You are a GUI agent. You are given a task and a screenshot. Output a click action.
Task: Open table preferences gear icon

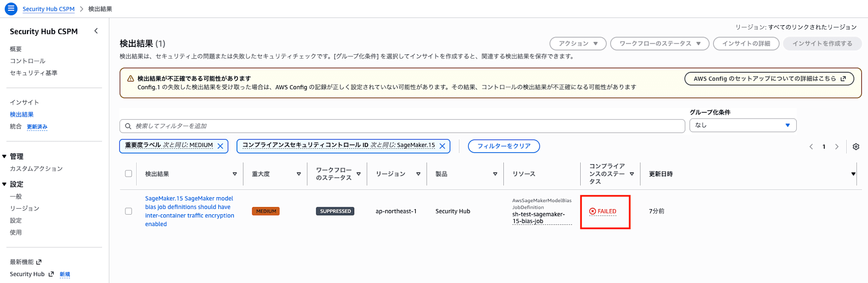click(x=856, y=146)
